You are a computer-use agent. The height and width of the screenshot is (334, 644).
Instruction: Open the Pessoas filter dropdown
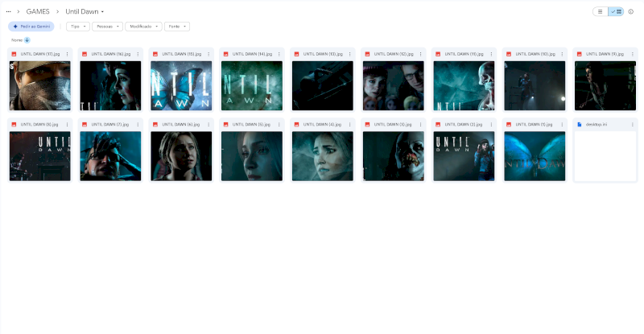coord(107,27)
